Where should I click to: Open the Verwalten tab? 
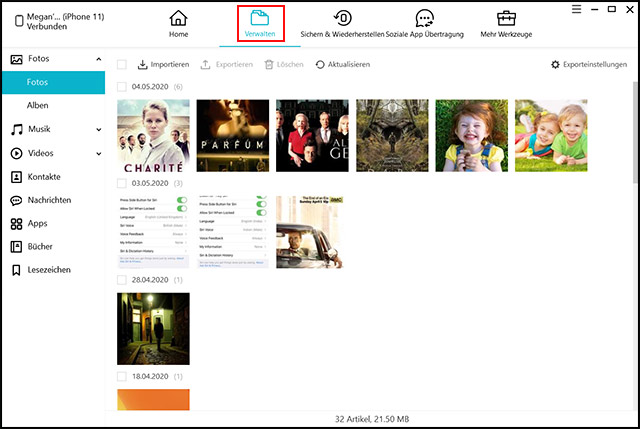pos(260,24)
